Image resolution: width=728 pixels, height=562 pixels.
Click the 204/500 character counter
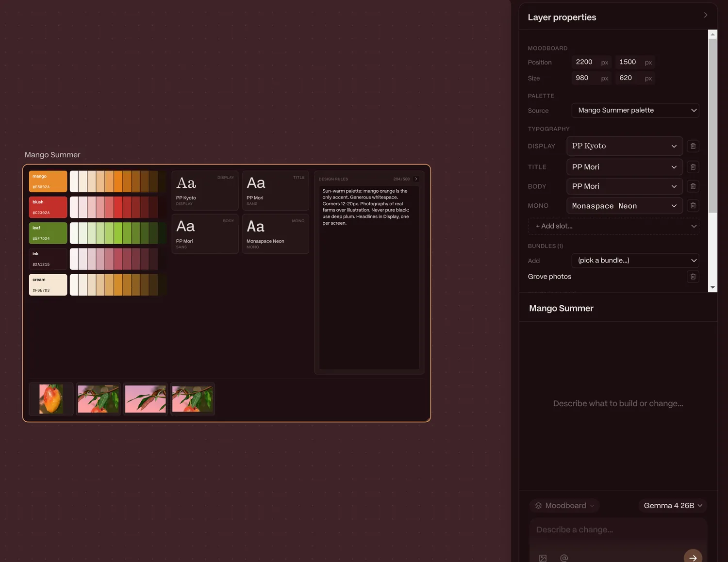pyautogui.click(x=401, y=179)
